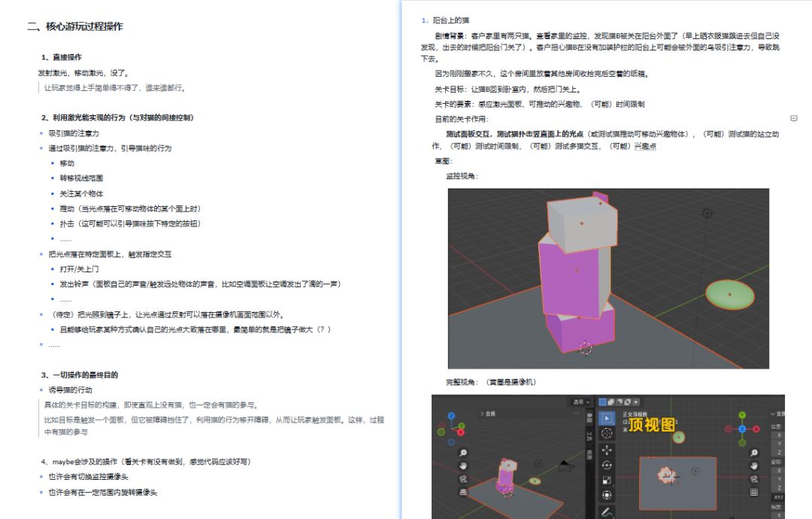Click the numbered heading '阳台上的猫'
812x519 pixels.
tap(451, 20)
